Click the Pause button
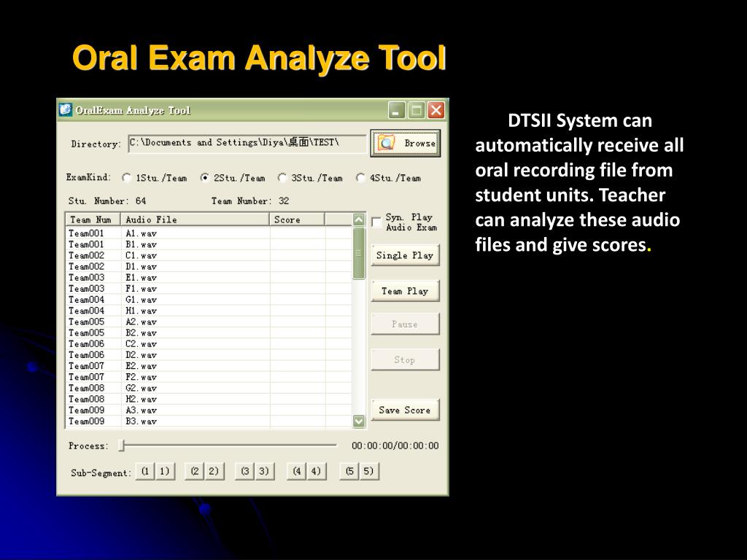This screenshot has height=560, width=747. point(405,324)
